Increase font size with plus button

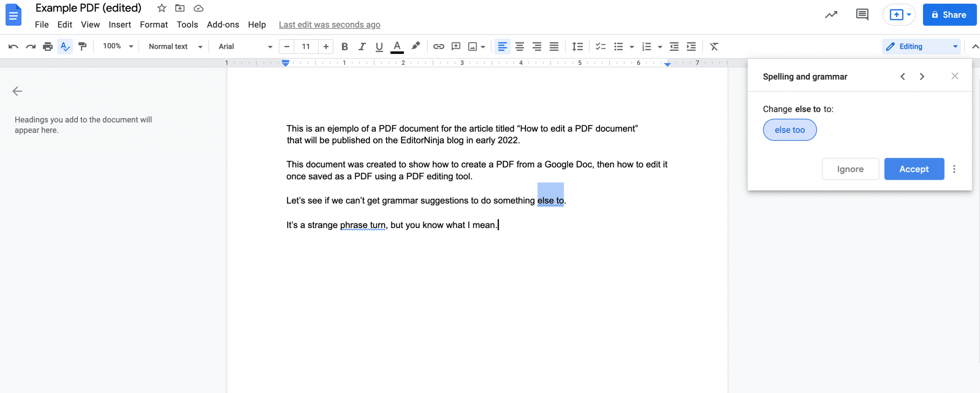(326, 46)
